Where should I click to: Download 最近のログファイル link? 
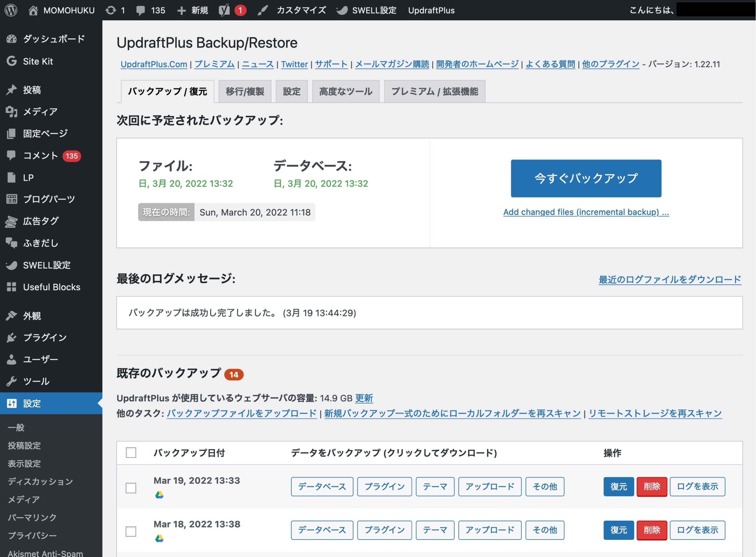[x=670, y=279]
